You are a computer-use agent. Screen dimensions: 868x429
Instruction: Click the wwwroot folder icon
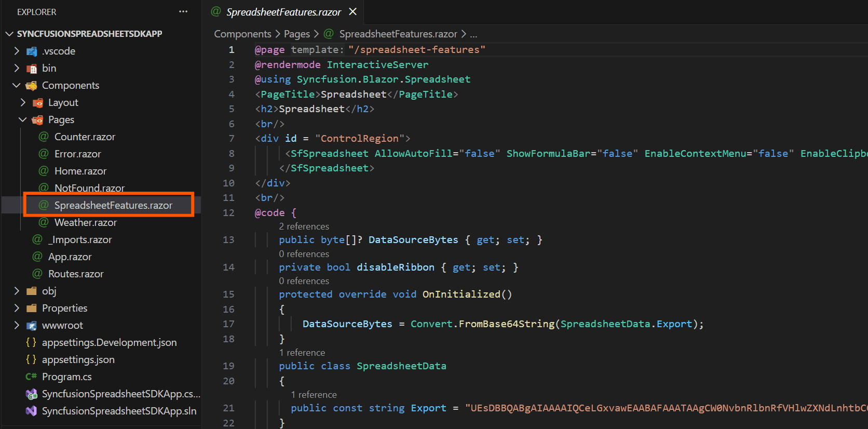(32, 326)
